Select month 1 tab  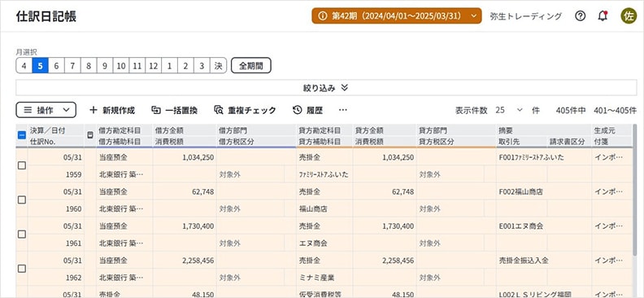169,66
